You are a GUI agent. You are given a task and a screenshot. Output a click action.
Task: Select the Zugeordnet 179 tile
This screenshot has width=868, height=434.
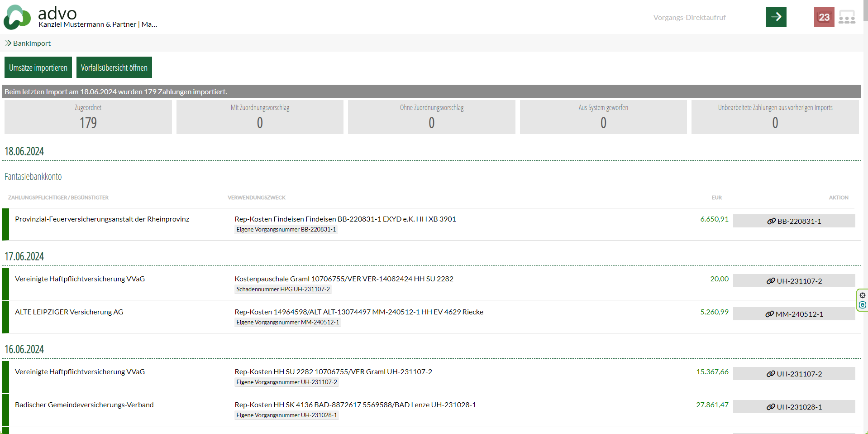(x=88, y=117)
